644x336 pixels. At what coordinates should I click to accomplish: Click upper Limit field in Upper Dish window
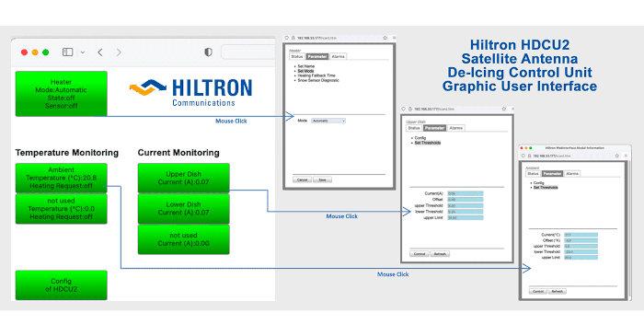click(466, 218)
